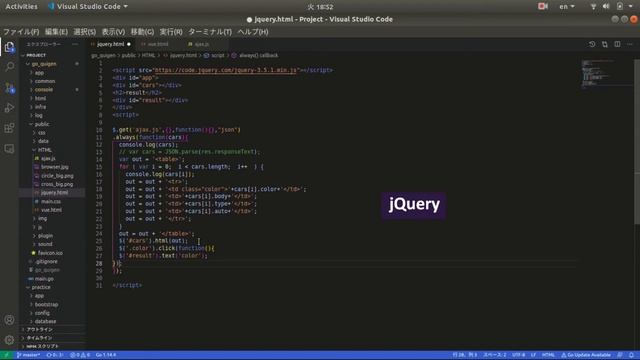Click the feedback icon in status bar

[620, 355]
